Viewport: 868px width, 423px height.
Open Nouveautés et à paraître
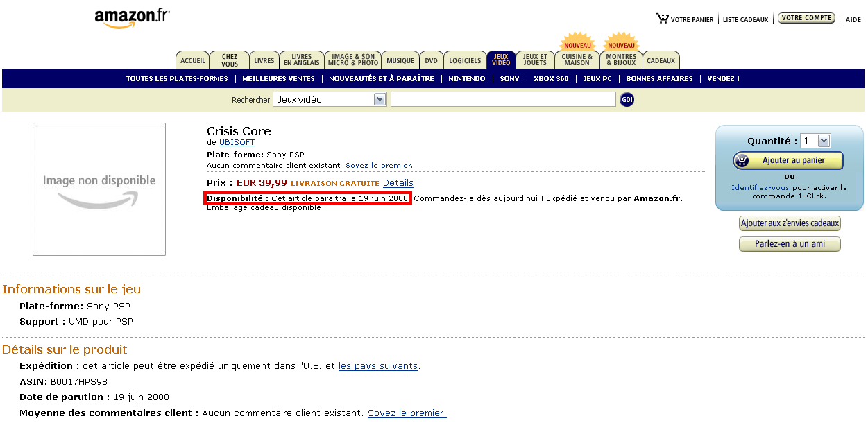click(382, 79)
